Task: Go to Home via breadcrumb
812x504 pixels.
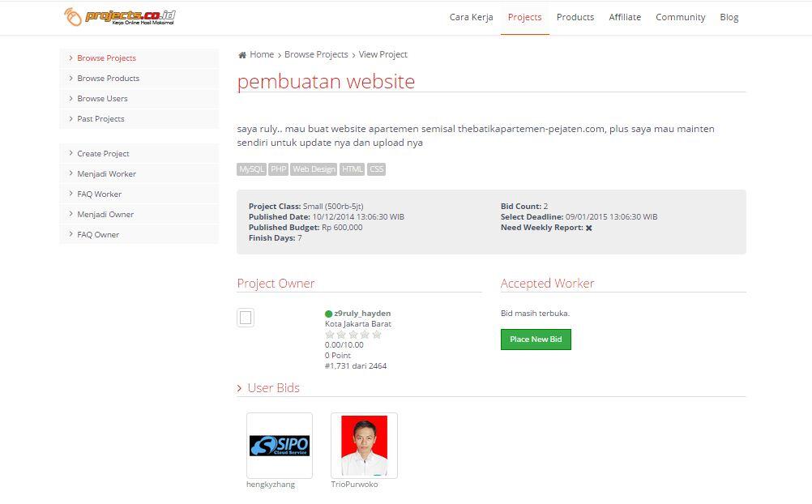Action: [x=262, y=54]
